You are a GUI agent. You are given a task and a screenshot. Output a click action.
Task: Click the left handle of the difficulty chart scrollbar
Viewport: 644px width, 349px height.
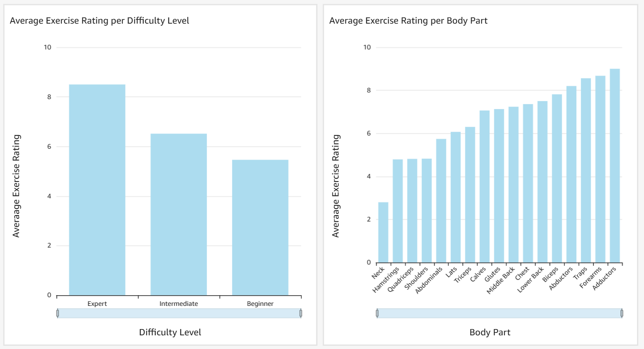(x=58, y=313)
